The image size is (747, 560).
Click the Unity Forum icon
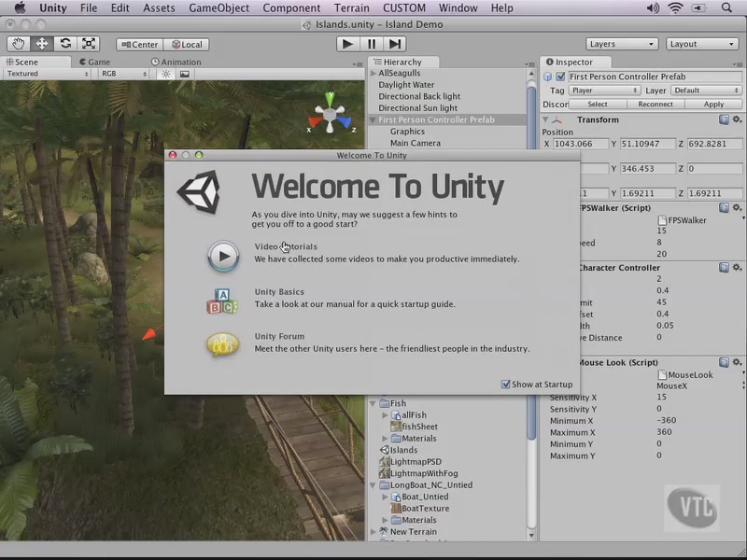222,344
